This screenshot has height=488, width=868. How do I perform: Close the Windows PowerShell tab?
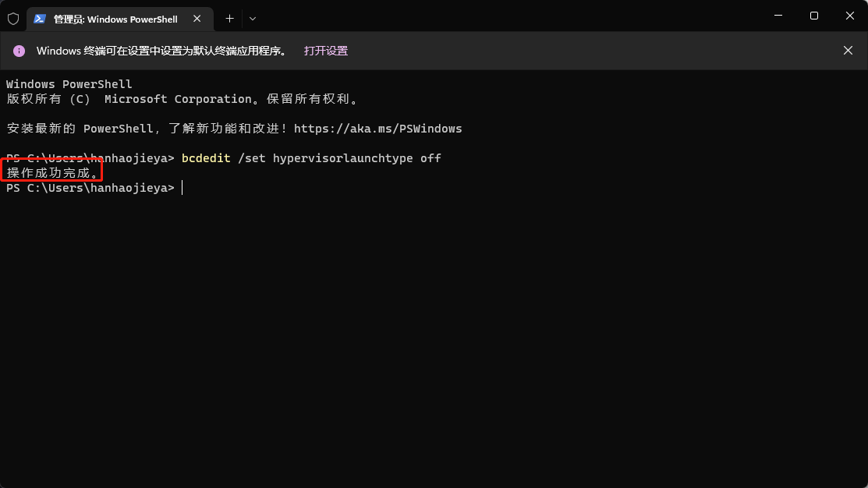click(x=197, y=19)
